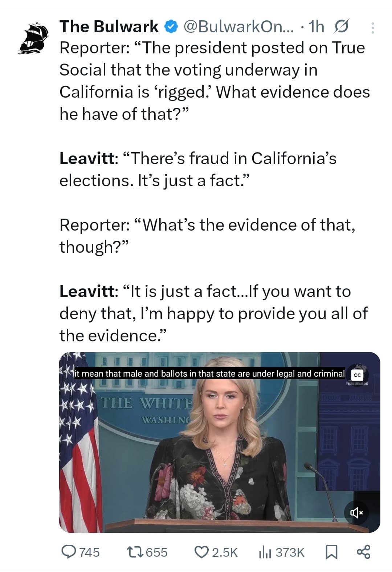Click the blue verified badge
Image resolution: width=392 pixels, height=572 pixels.
[x=171, y=27]
